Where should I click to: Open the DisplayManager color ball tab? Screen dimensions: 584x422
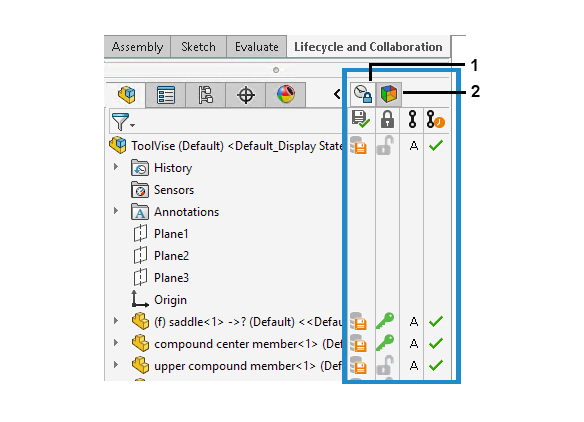pyautogui.click(x=286, y=95)
